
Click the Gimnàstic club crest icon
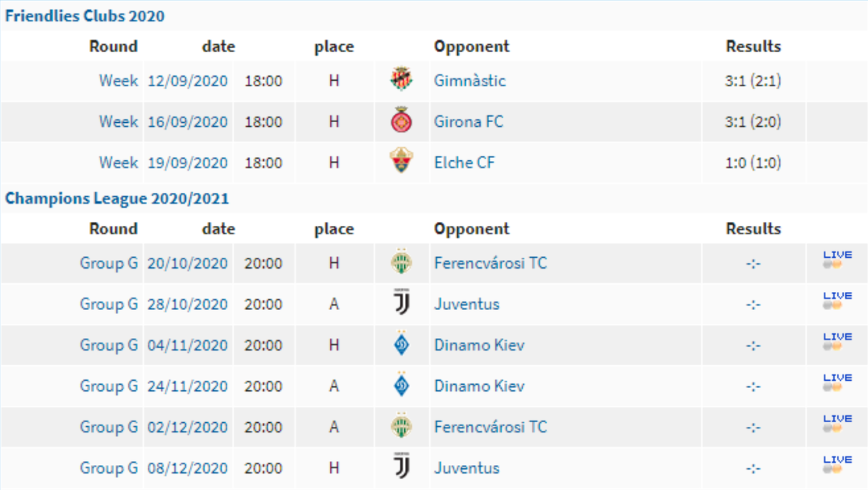coord(401,81)
